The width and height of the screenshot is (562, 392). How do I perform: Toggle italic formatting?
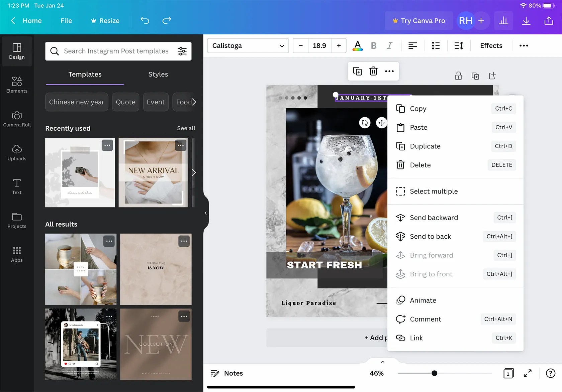[x=389, y=45]
